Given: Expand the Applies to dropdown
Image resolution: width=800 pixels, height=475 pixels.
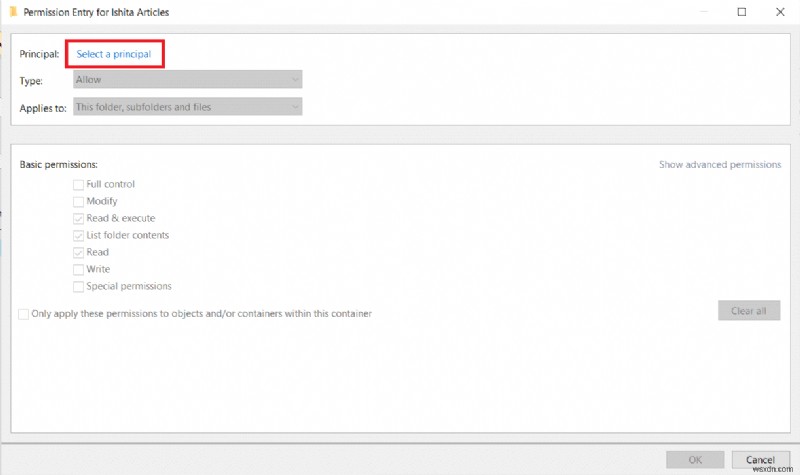Looking at the screenshot, I should (x=187, y=107).
